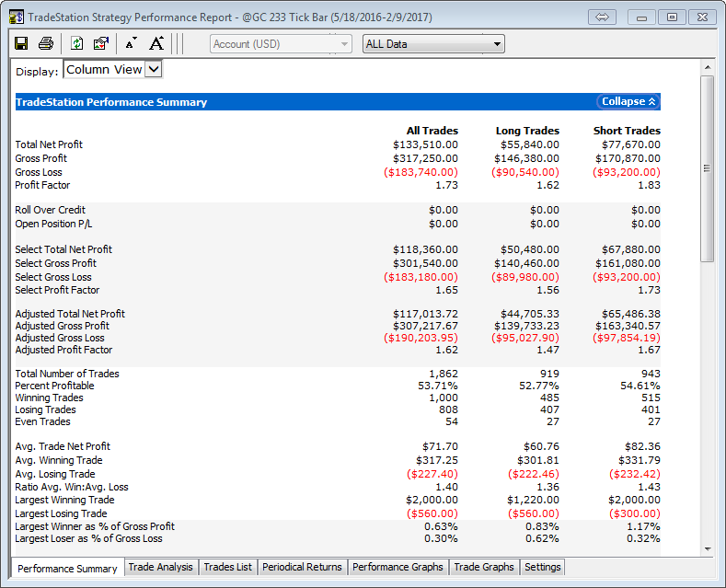
Task: Click the 1,862 total trades value
Action: tap(444, 374)
